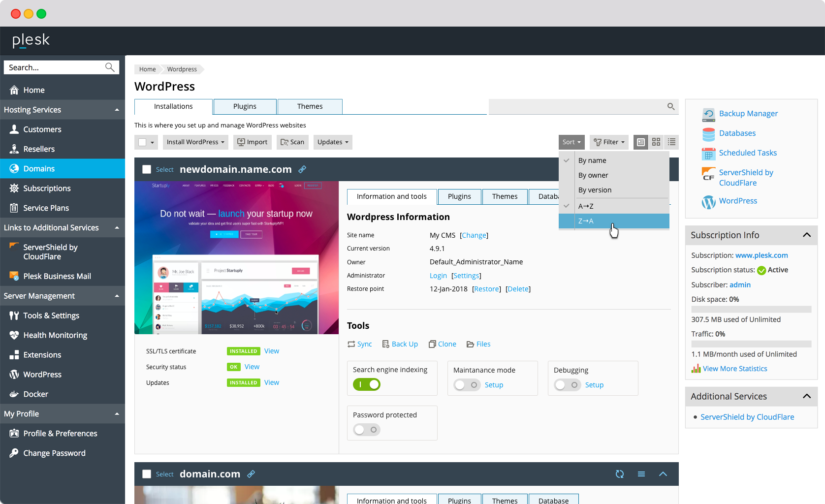Select domain.com checkbox
This screenshot has width=825, height=504.
[147, 474]
